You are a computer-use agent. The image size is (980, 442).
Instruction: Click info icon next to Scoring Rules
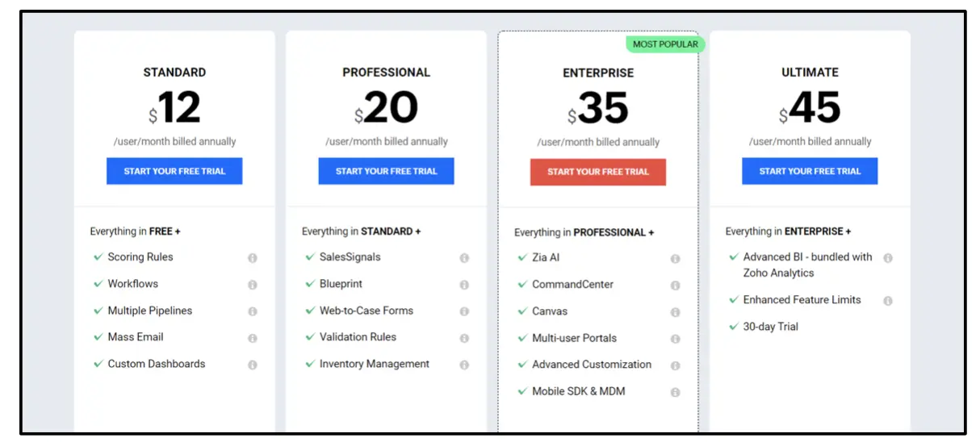(x=253, y=258)
